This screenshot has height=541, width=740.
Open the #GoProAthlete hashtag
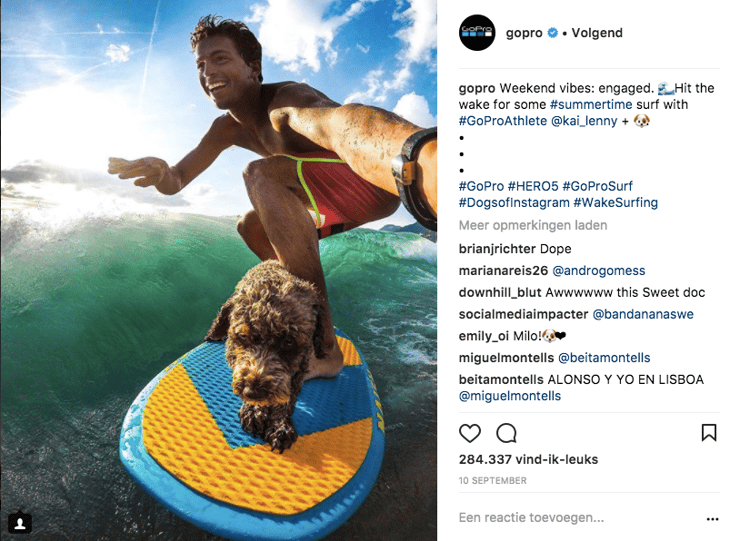503,121
